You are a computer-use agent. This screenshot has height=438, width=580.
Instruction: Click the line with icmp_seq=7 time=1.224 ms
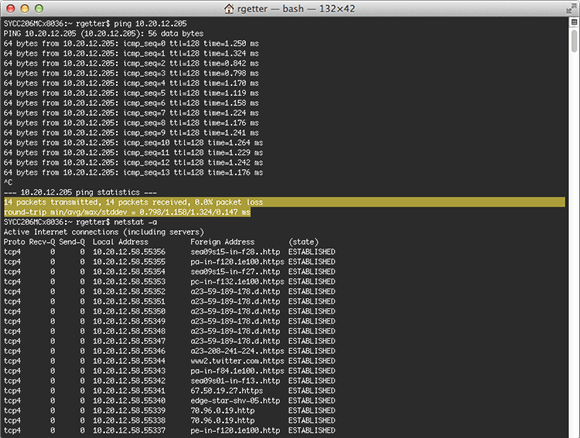point(131,113)
